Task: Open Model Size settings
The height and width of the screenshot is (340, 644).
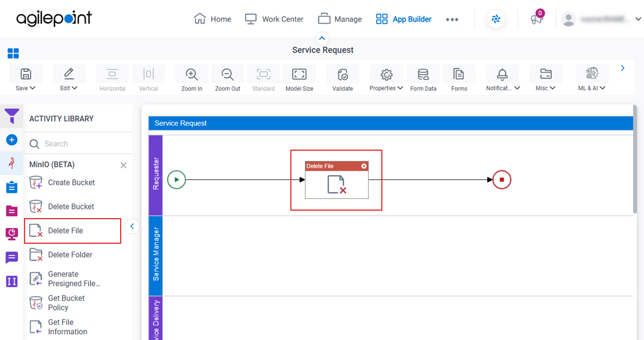Action: pyautogui.click(x=299, y=74)
